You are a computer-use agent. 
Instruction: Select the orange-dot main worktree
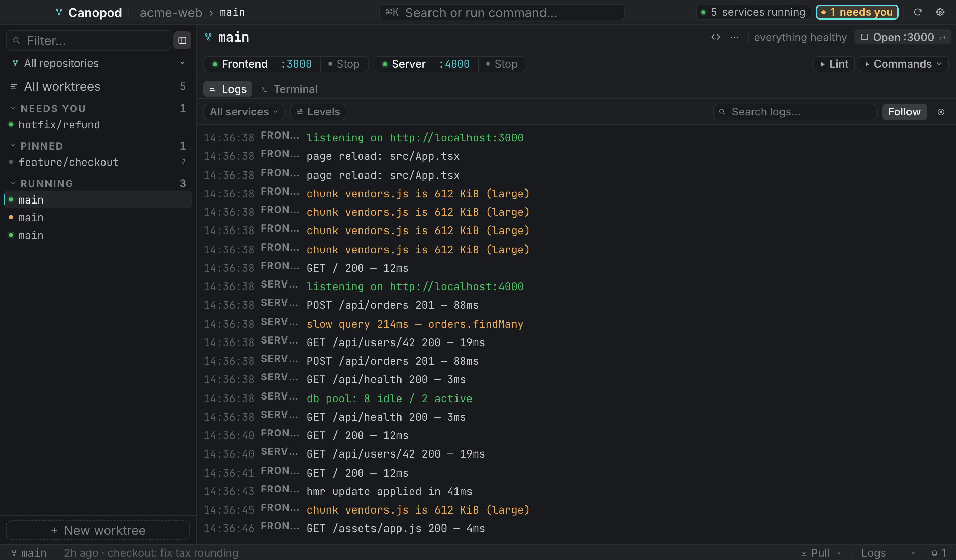click(98, 218)
